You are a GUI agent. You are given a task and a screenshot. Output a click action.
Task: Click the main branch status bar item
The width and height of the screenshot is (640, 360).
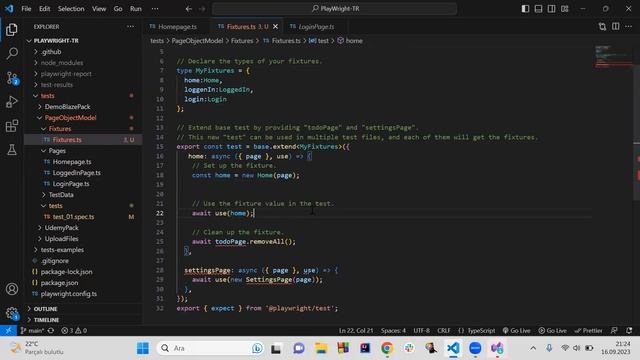click(x=32, y=331)
